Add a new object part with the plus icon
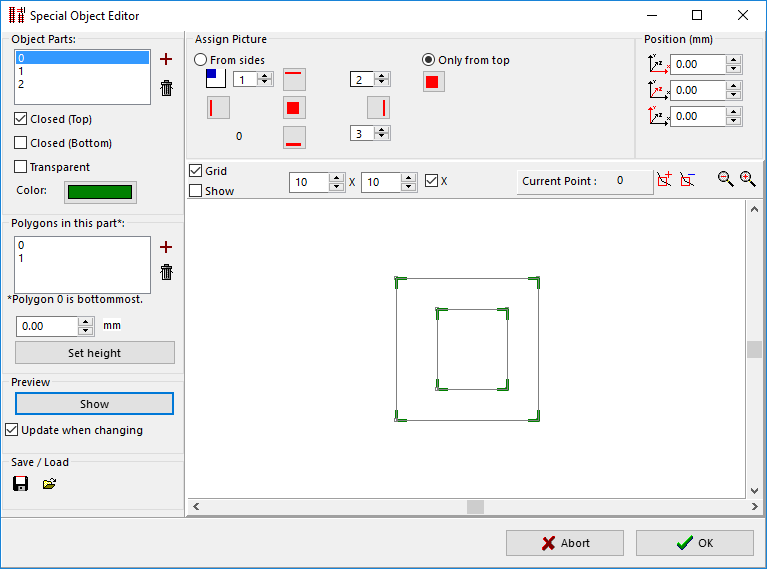The width and height of the screenshot is (767, 569). (x=166, y=59)
